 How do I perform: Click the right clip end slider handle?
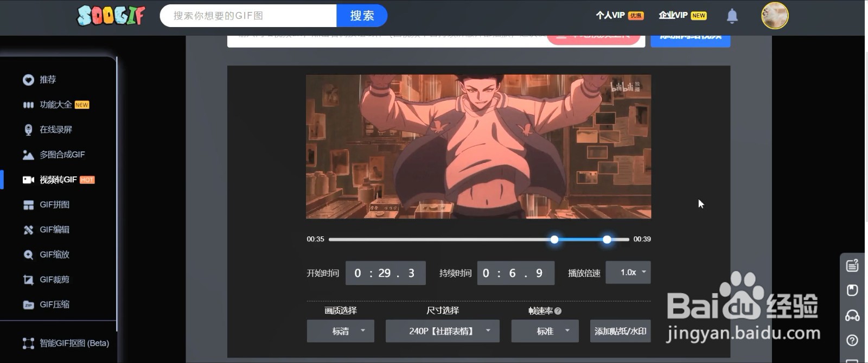tap(607, 239)
